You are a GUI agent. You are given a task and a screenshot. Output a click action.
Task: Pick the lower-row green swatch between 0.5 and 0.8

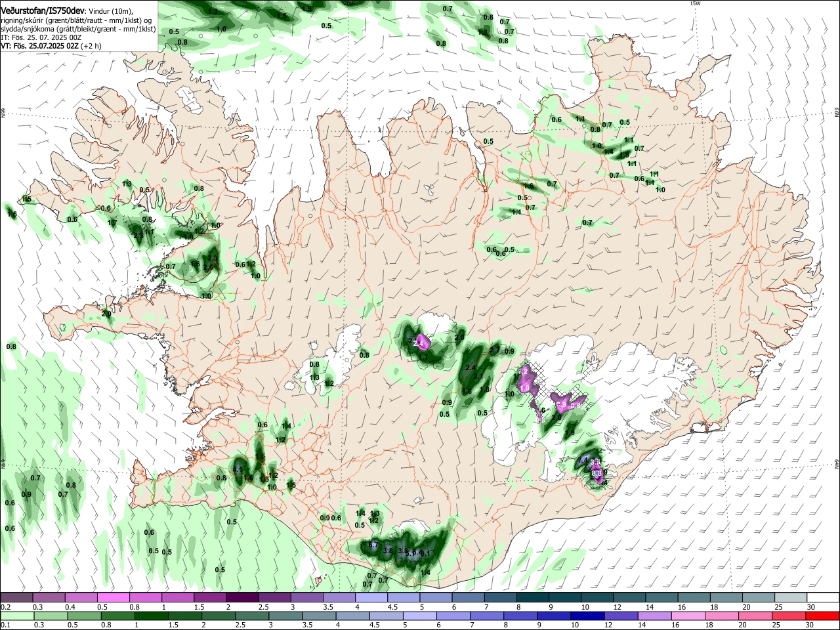84,616
